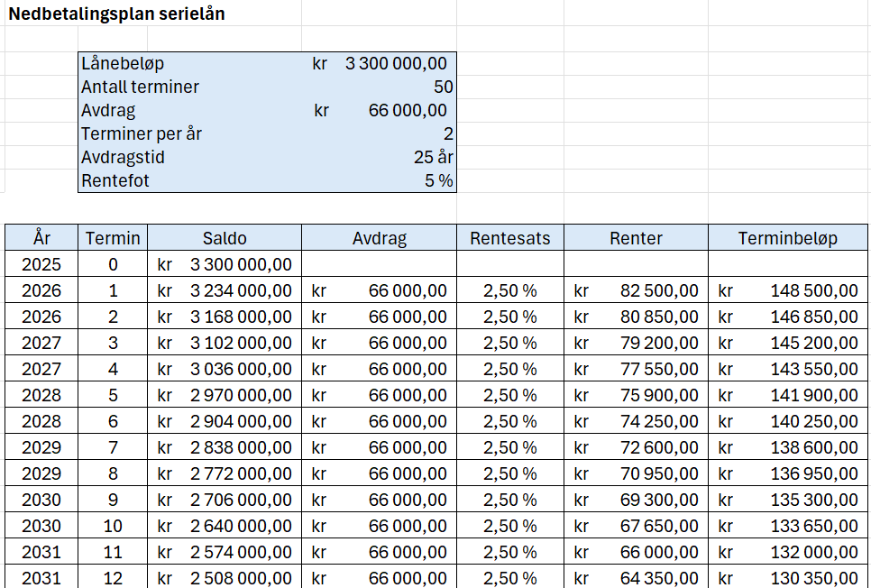Select the Saldo cell 2 904 000,00

click(x=225, y=421)
